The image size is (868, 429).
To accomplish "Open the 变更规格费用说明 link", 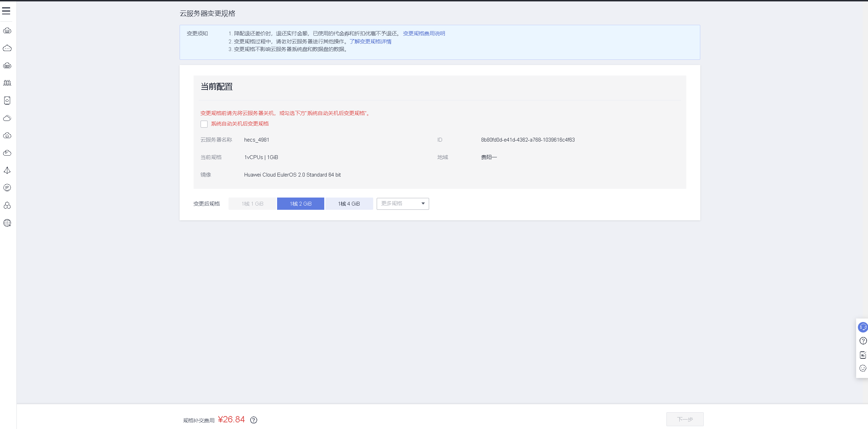I will pos(424,34).
